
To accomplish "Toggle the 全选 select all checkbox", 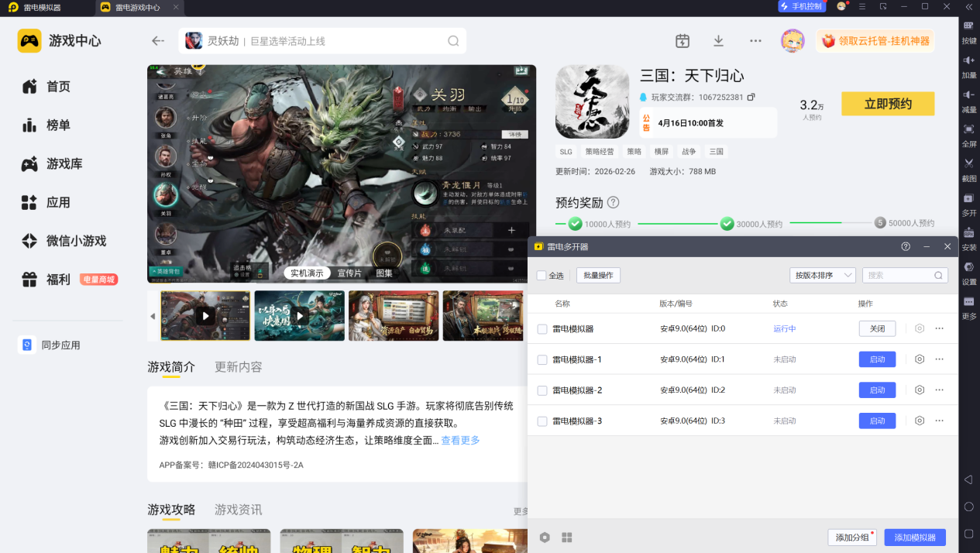I will click(x=542, y=276).
